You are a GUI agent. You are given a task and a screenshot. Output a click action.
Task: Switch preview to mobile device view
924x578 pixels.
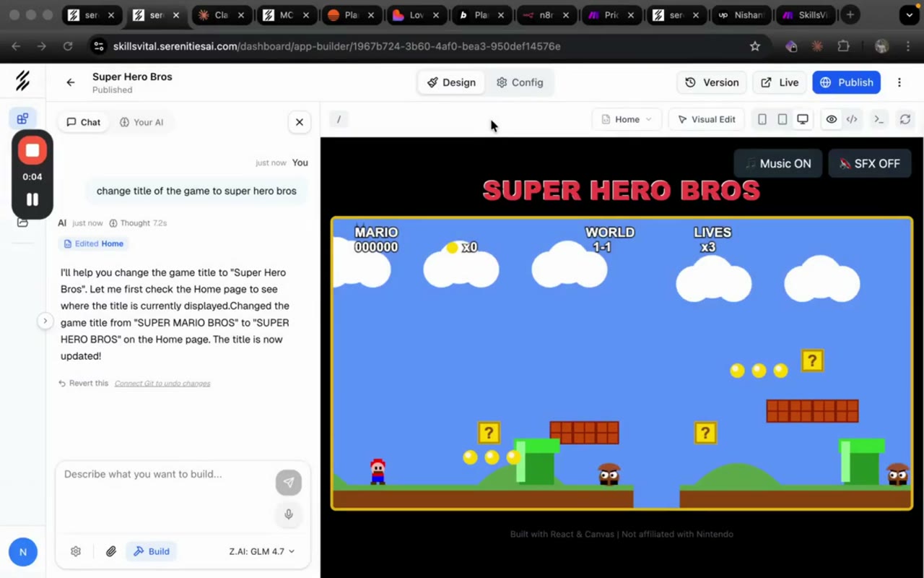[762, 119]
